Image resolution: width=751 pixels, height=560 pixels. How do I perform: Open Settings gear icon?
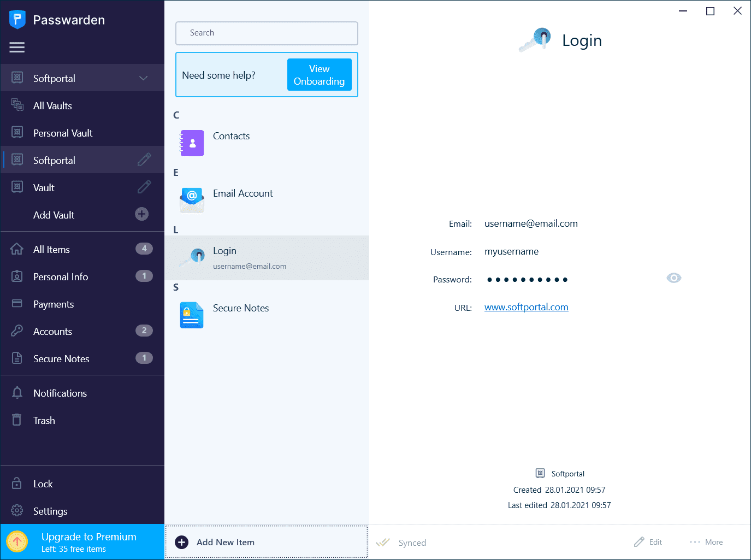click(17, 511)
